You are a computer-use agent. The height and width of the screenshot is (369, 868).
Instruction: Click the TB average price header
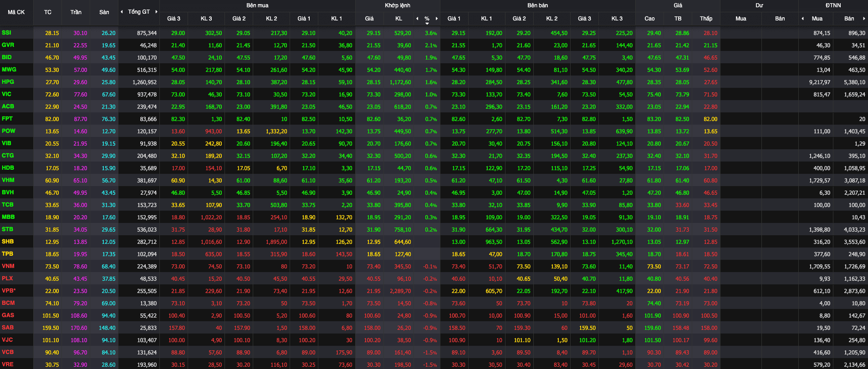click(x=678, y=19)
